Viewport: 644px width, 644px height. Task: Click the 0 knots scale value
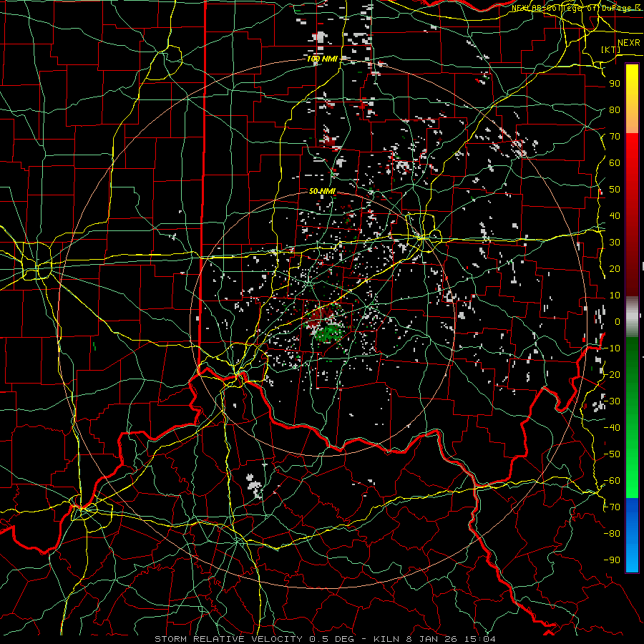(618, 321)
